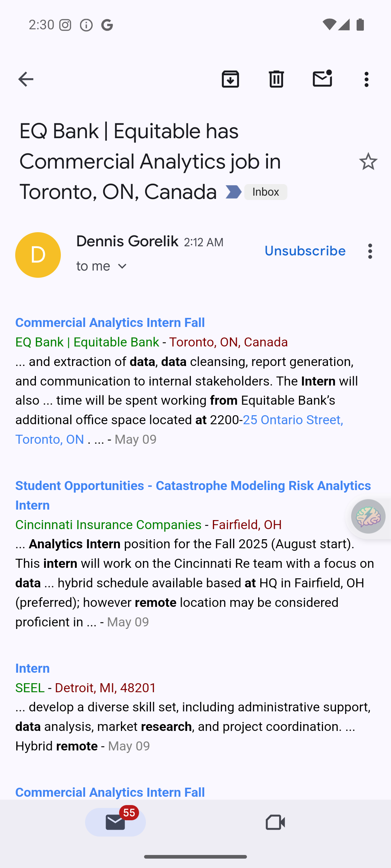Tap the floating brain assistant icon

point(368,516)
